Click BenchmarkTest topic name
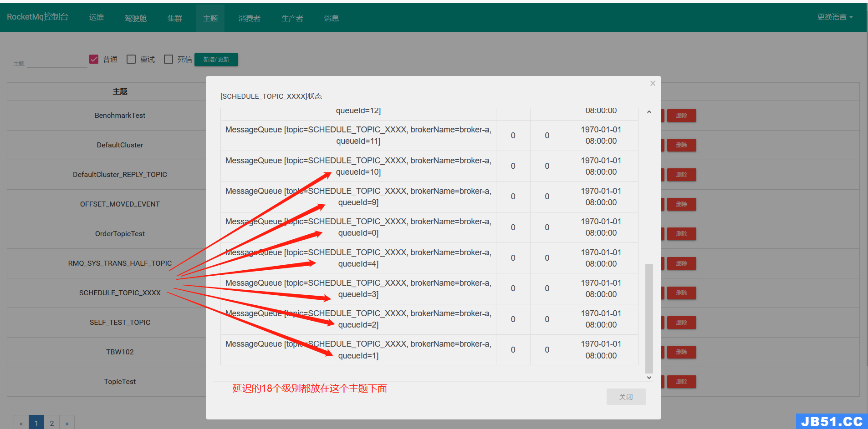 point(120,116)
